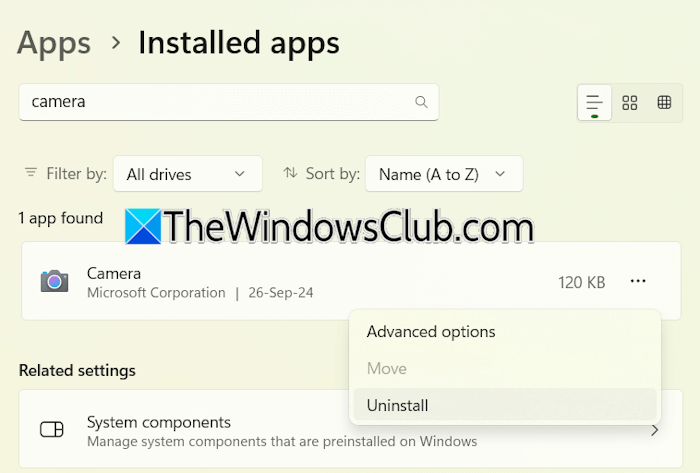The image size is (700, 473).
Task: Expand System components chevron arrow
Action: [655, 430]
